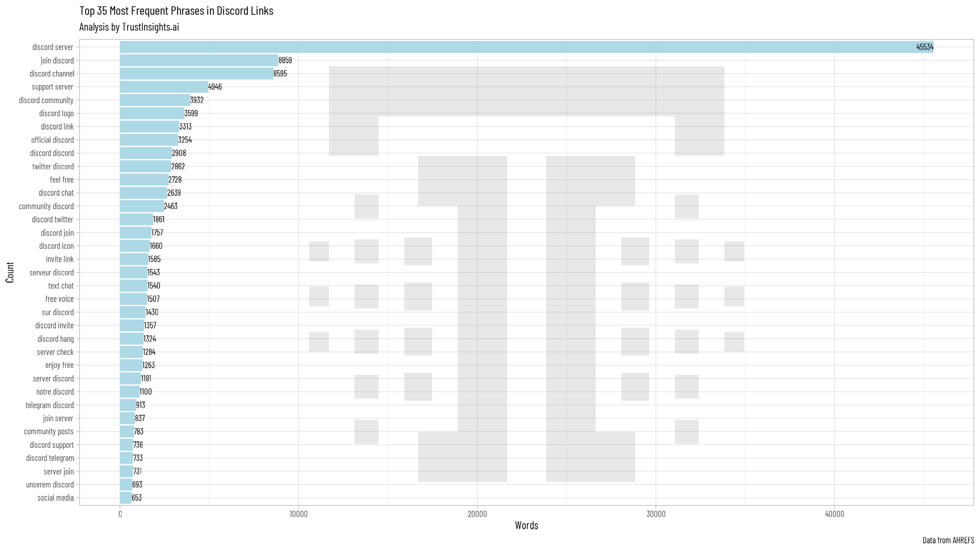Click the 'support server' label
This screenshot has height=551, width=980.
pyautogui.click(x=52, y=87)
